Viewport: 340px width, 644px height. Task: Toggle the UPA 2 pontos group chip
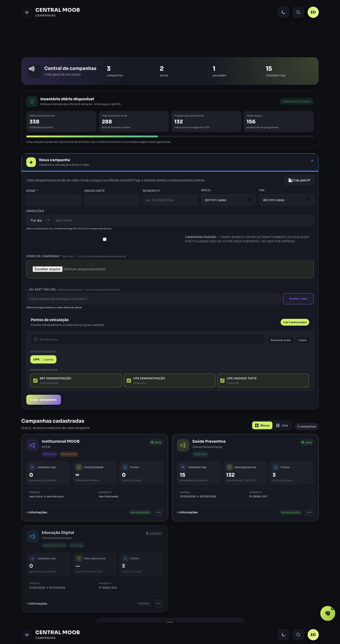pyautogui.click(x=43, y=359)
